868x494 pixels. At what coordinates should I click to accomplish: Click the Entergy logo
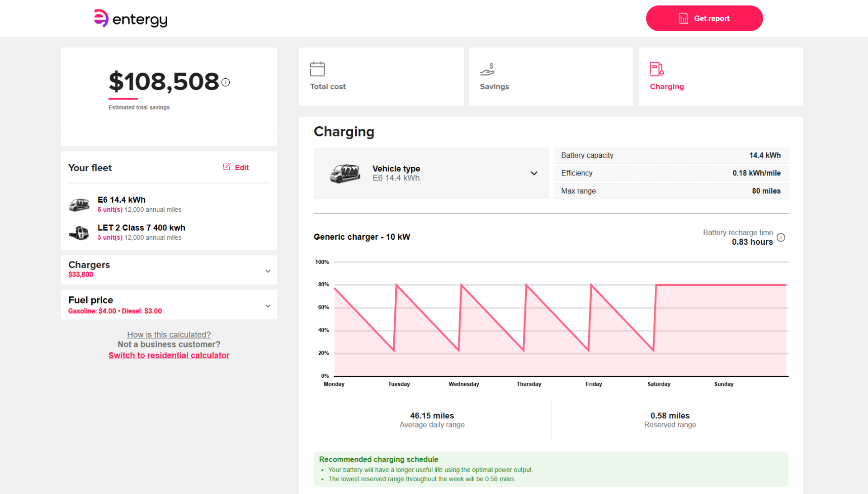[x=130, y=19]
